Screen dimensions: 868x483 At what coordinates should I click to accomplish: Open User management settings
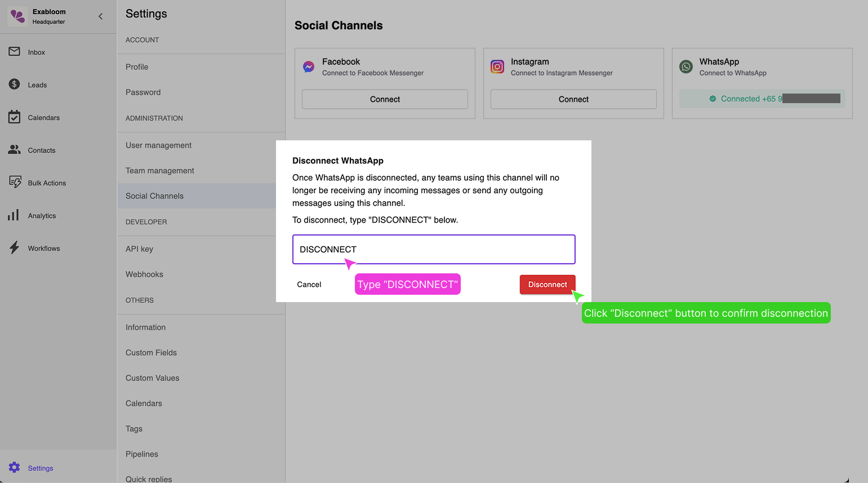(158, 145)
